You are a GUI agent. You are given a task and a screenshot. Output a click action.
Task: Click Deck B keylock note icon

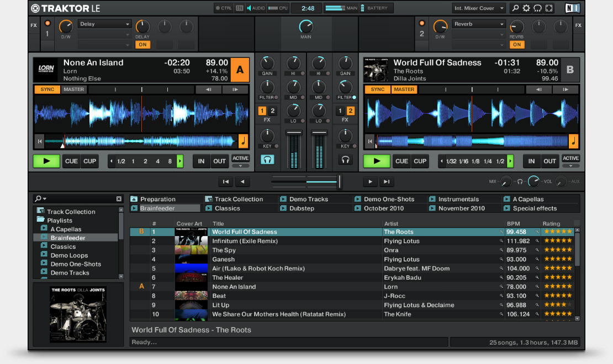pos(573,141)
